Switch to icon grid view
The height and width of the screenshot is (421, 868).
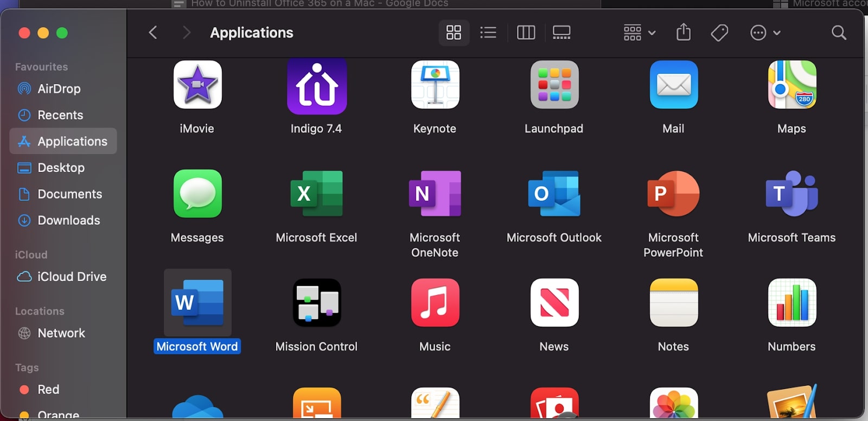coord(454,33)
